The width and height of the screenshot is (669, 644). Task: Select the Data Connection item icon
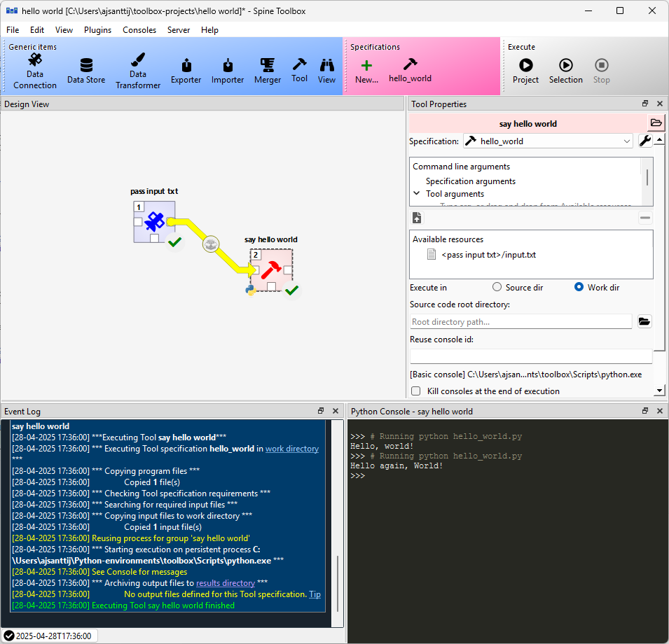tap(34, 60)
